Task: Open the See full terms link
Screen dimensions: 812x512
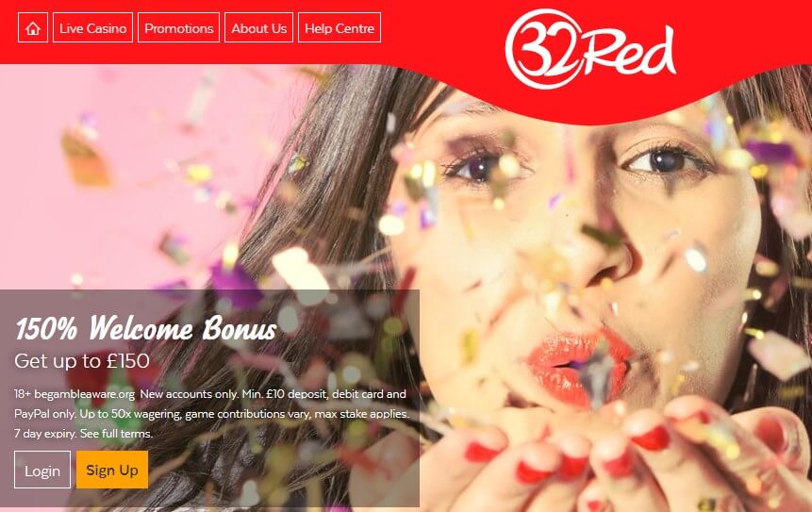Action: click(x=117, y=434)
